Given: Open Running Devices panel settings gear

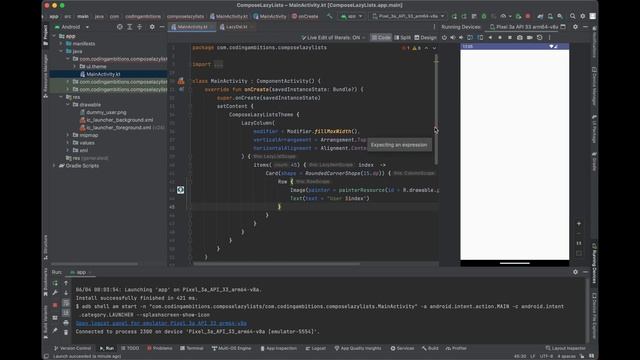Looking at the screenshot, I should 575,27.
